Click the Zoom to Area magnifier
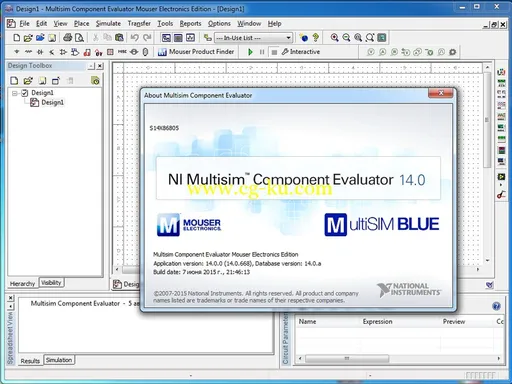Viewport: 512px width, 384px height. [x=358, y=38]
